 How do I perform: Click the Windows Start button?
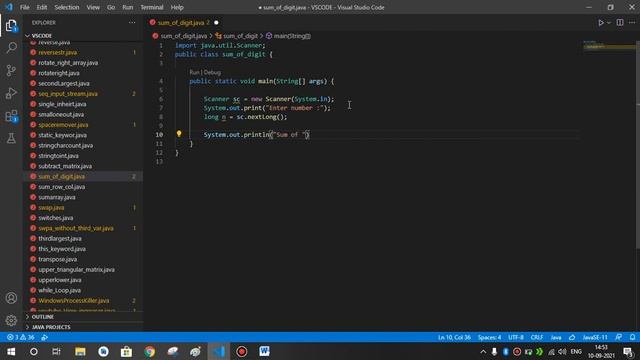11,351
